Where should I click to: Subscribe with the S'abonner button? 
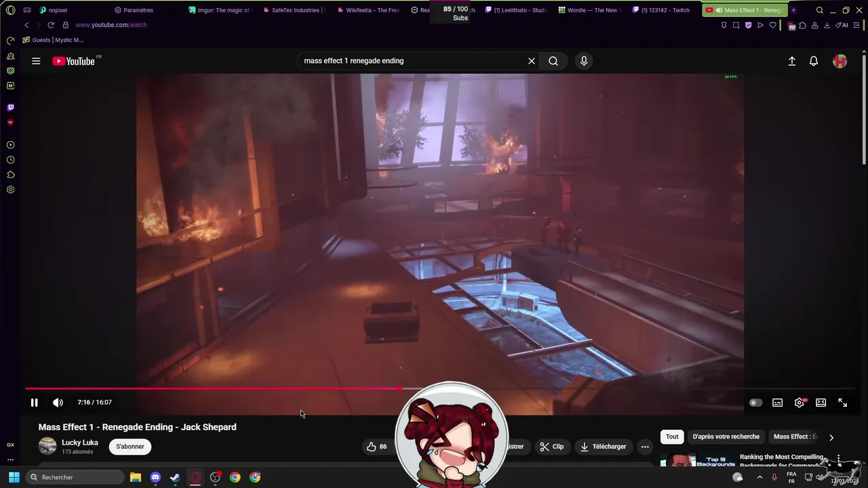130,447
